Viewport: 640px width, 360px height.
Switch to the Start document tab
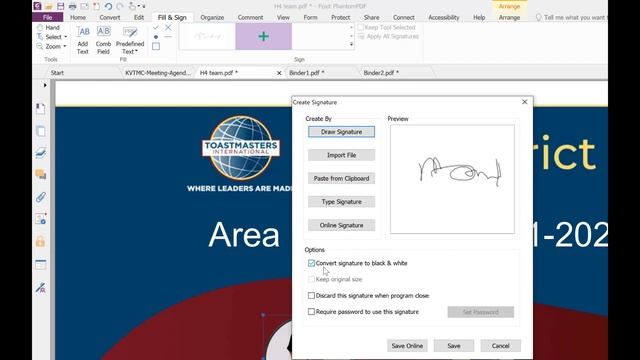coord(57,73)
